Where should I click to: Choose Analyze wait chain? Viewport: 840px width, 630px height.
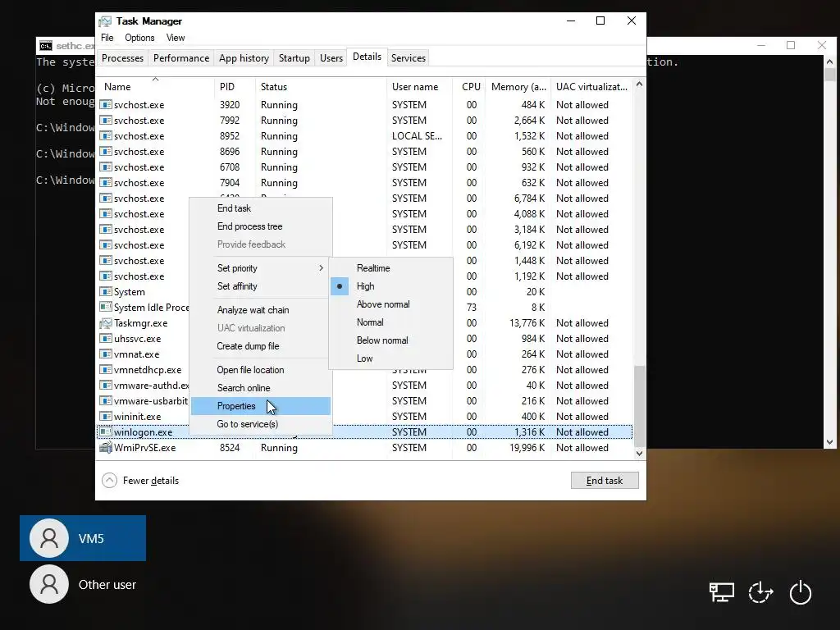[260, 309]
